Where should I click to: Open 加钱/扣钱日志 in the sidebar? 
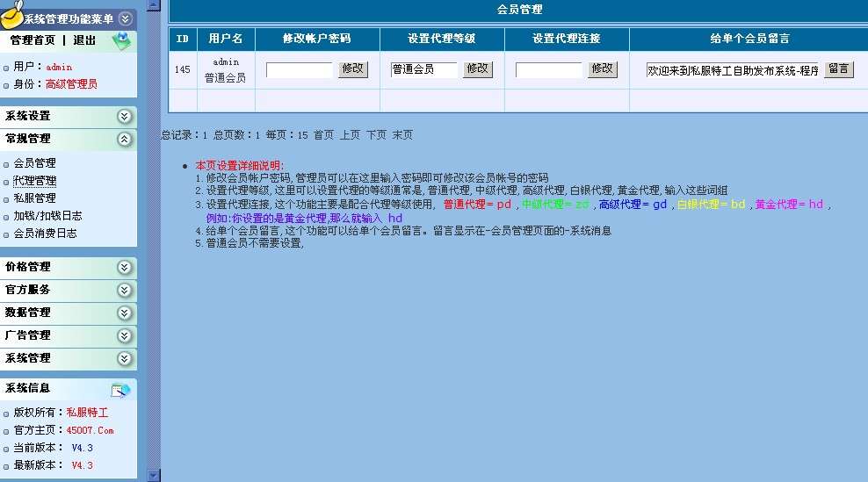(x=47, y=216)
